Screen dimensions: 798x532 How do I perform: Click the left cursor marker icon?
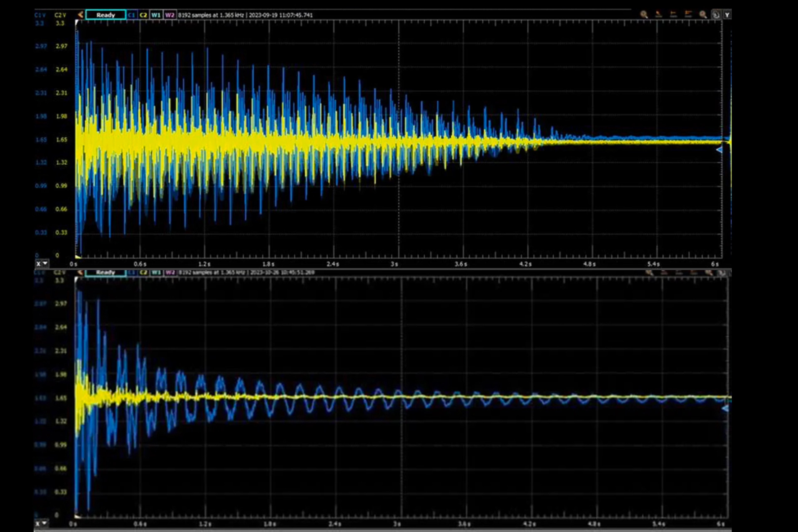click(x=673, y=15)
